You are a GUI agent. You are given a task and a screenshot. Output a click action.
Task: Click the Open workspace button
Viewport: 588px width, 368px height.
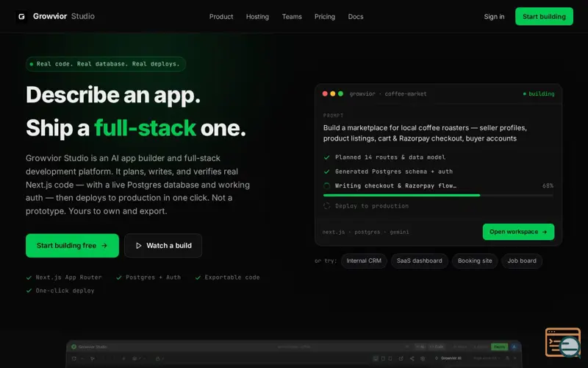tap(518, 232)
